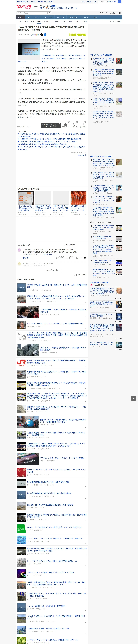The width and height of the screenshot is (138, 644).
Task: Open マイページ link
Action: pyautogui.click(x=103, y=13)
